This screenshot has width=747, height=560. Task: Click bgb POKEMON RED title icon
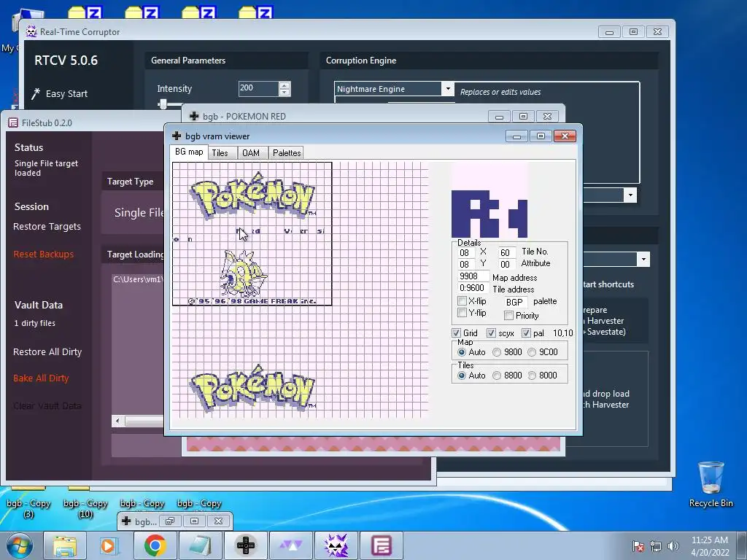pos(194,116)
